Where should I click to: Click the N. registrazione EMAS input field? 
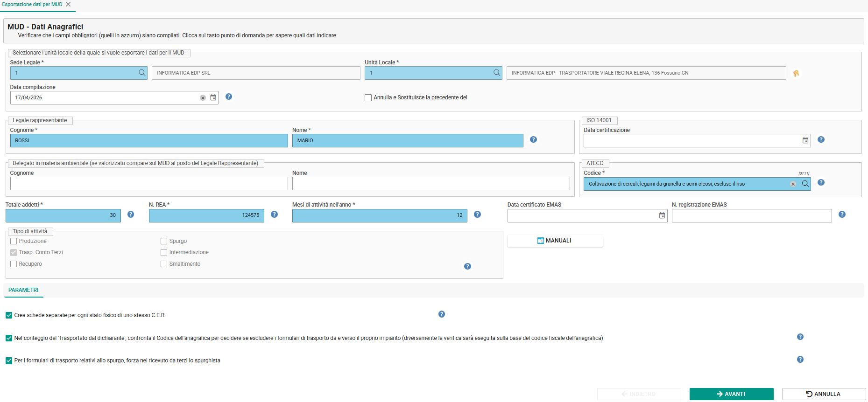pos(752,215)
